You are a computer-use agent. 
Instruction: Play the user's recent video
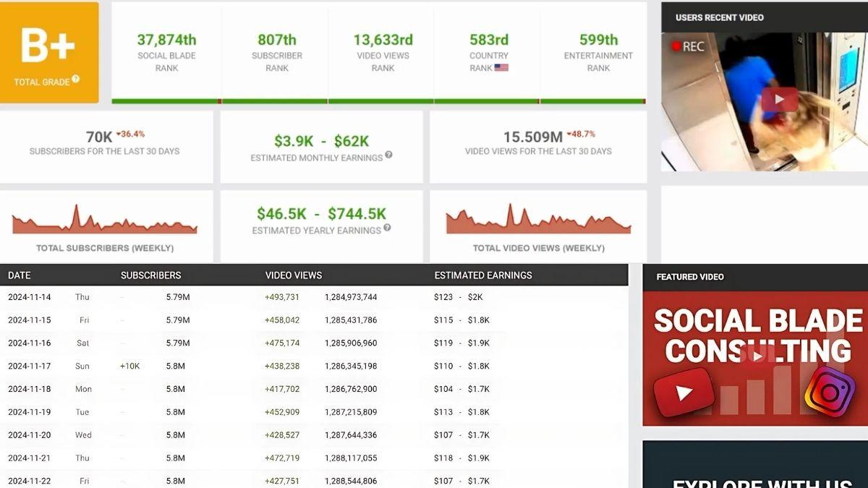coord(779,100)
